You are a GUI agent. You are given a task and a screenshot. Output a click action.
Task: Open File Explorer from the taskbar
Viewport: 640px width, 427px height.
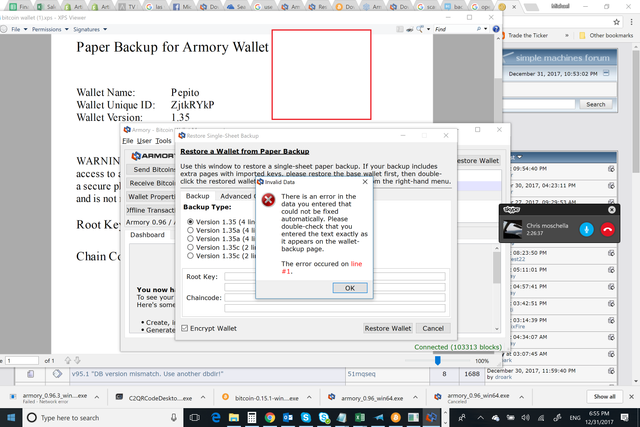[x=233, y=418]
